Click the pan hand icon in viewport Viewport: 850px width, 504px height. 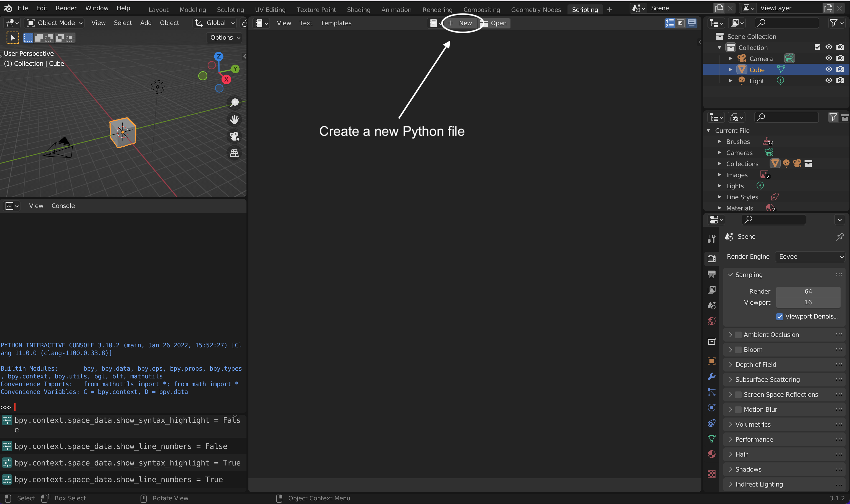tap(234, 119)
